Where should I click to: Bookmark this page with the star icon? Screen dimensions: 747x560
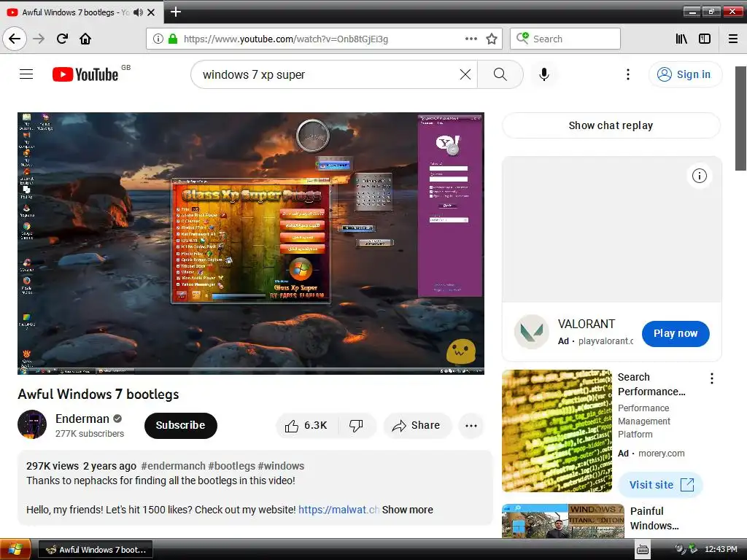tap(492, 39)
